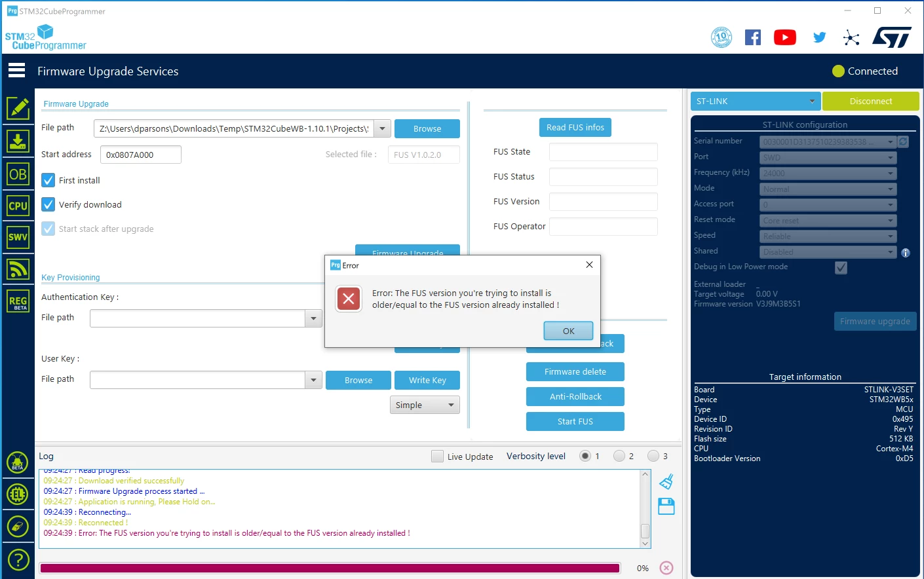Open SWV sidebar icon

[x=18, y=237]
